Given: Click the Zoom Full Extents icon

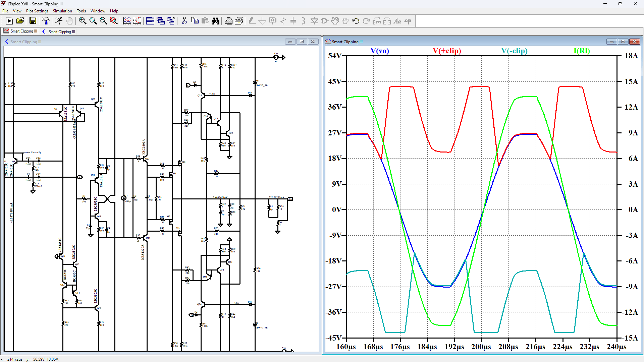Looking at the screenshot, I should pyautogui.click(x=114, y=21).
